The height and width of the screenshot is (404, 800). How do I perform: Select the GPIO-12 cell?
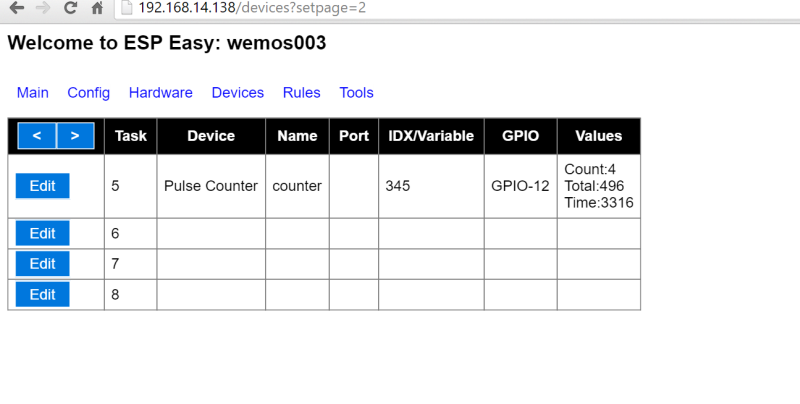[521, 186]
